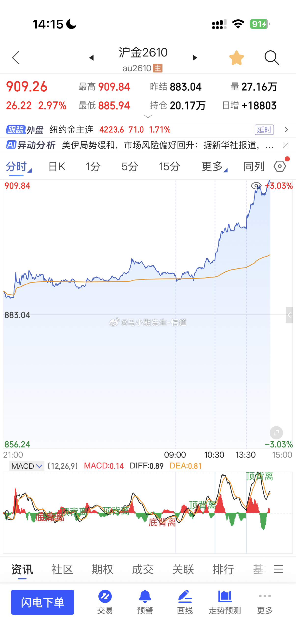Select the 期权 bottom tab
This screenshot has width=296, height=644.
(102, 570)
